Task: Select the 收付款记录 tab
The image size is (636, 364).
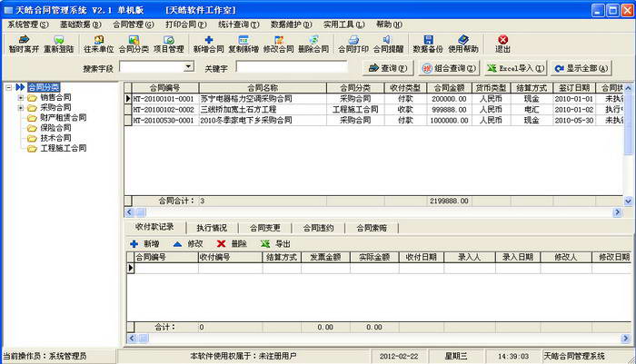Action: click(154, 227)
